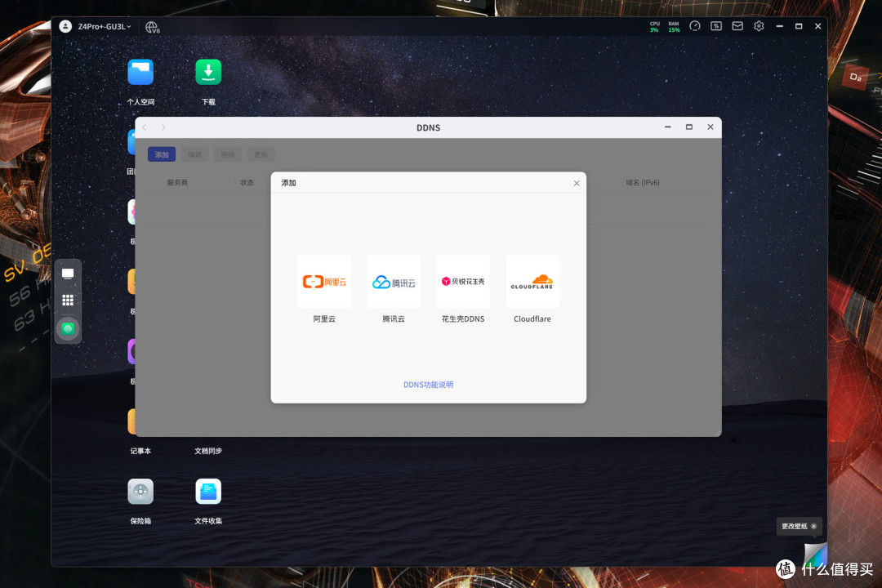The height and width of the screenshot is (588, 882).
Task: Click the IPv6 globe network icon
Action: (x=152, y=27)
